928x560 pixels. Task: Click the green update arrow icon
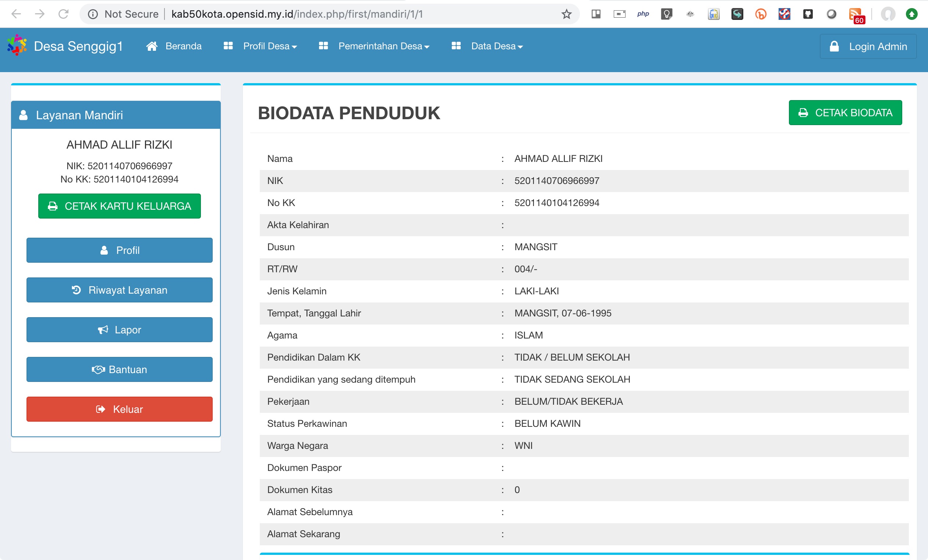(911, 14)
